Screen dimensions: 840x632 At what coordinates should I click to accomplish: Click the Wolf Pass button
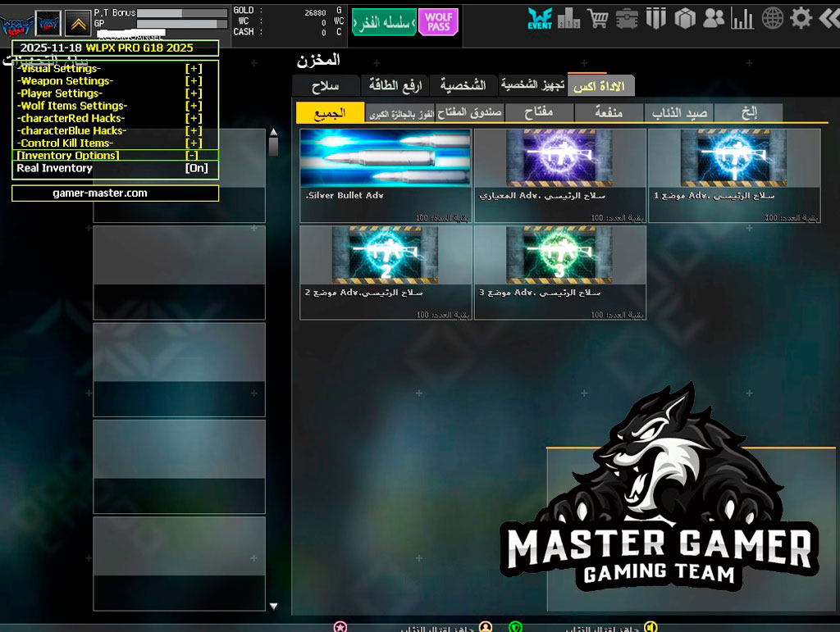[438, 21]
